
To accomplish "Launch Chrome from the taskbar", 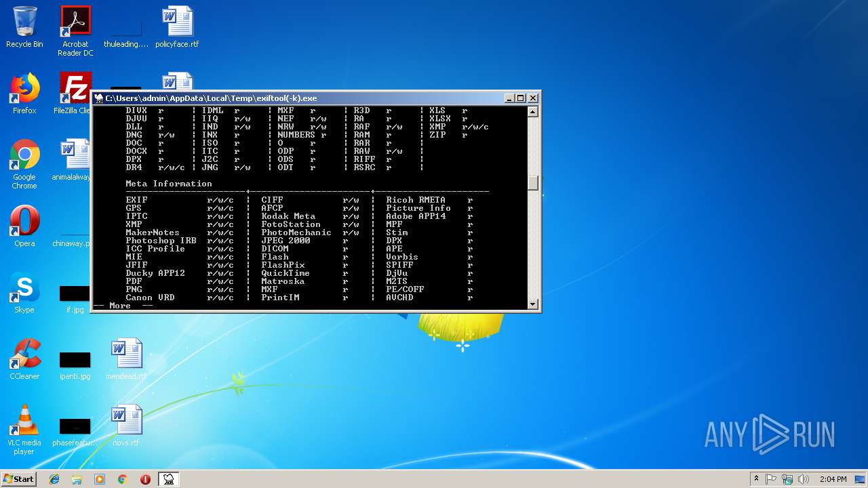I will [x=123, y=479].
